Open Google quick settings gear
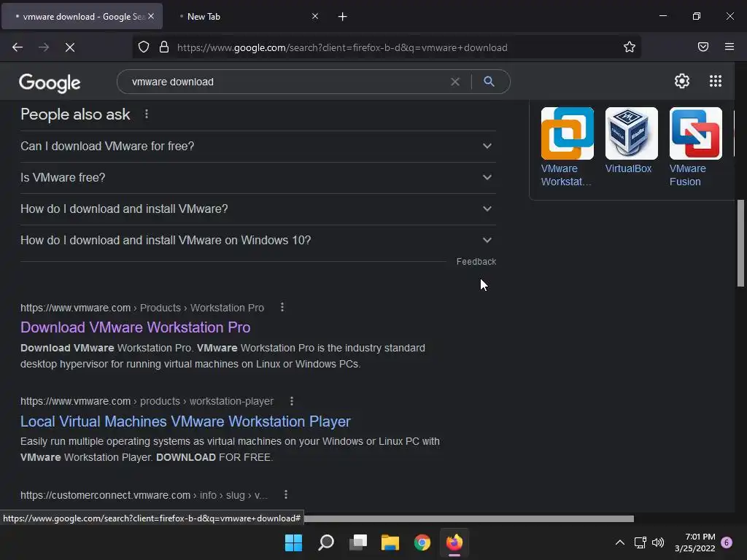This screenshot has height=560, width=747. [x=682, y=81]
